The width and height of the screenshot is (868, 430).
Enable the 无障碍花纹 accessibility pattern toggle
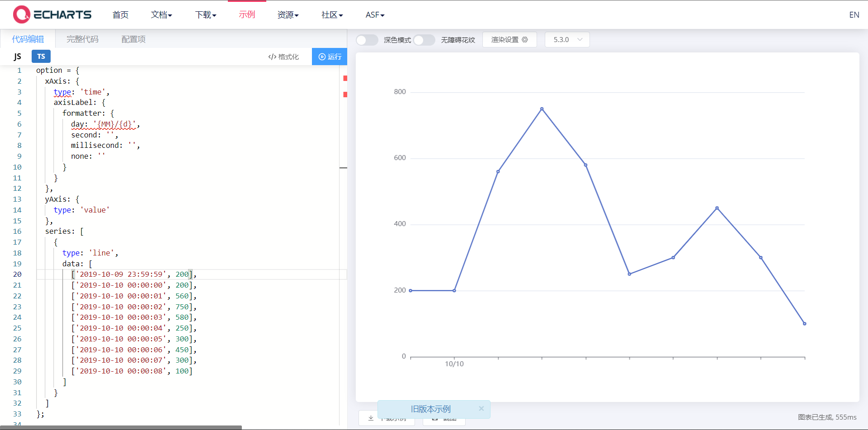424,40
